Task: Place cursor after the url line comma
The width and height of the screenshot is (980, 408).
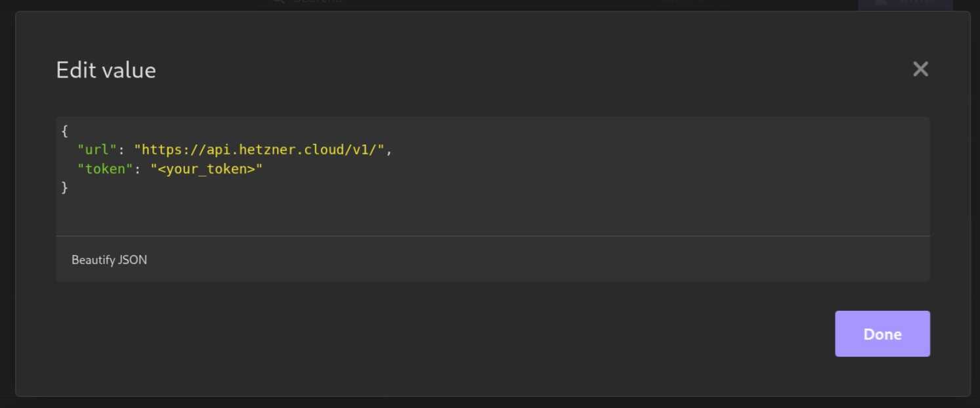Action: [x=393, y=150]
